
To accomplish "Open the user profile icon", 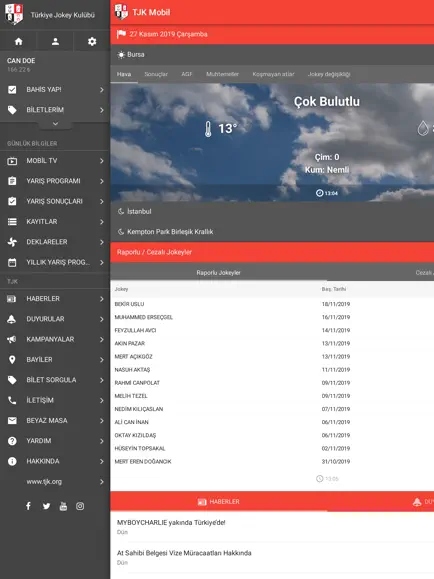I will pyautogui.click(x=55, y=41).
